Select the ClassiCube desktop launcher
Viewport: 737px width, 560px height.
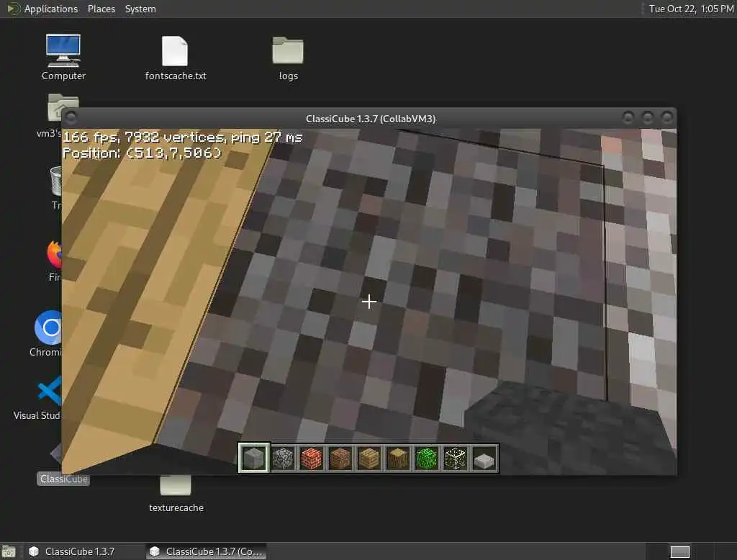[63, 479]
